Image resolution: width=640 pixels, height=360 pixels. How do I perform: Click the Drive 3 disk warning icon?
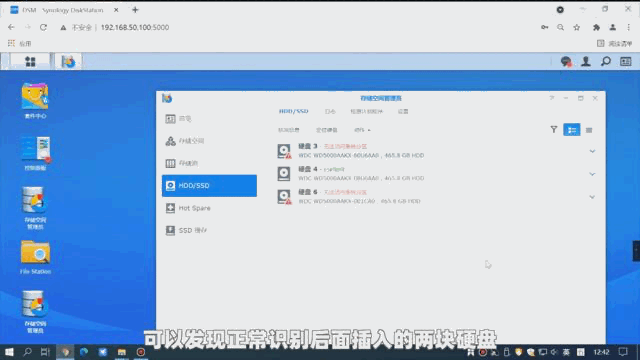pos(284,151)
